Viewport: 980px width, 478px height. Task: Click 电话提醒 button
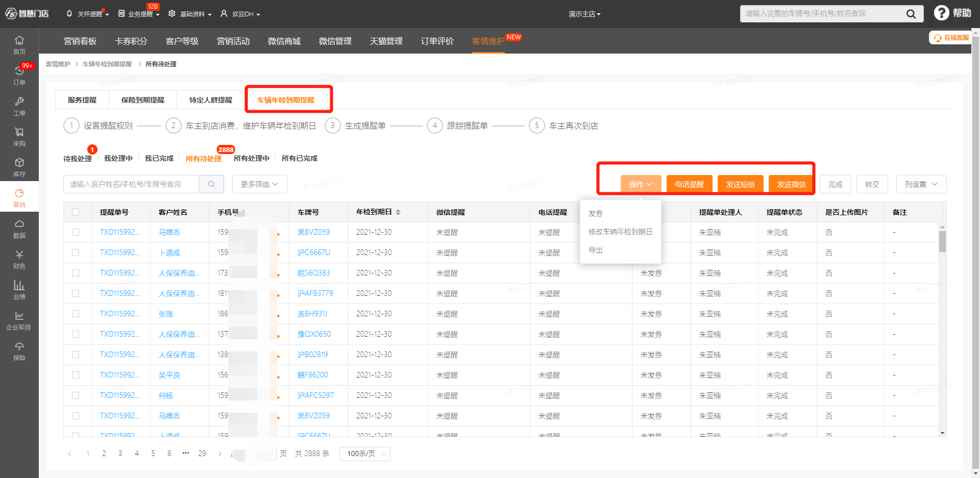689,184
